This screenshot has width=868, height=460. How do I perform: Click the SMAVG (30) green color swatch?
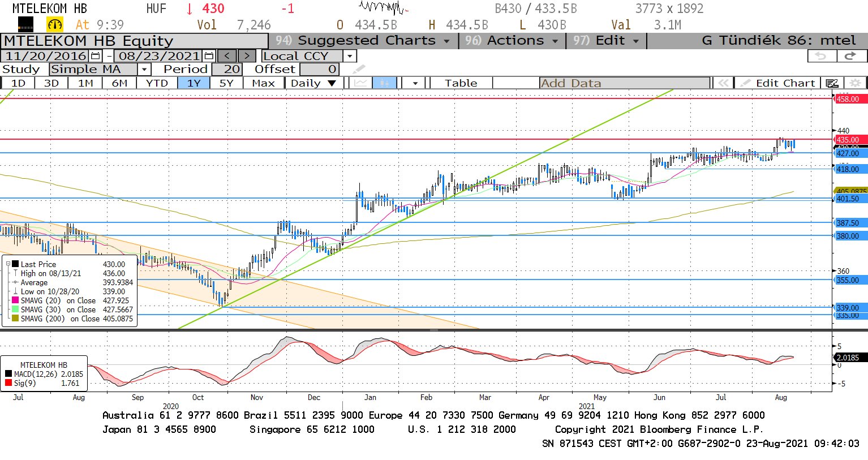pos(15,309)
